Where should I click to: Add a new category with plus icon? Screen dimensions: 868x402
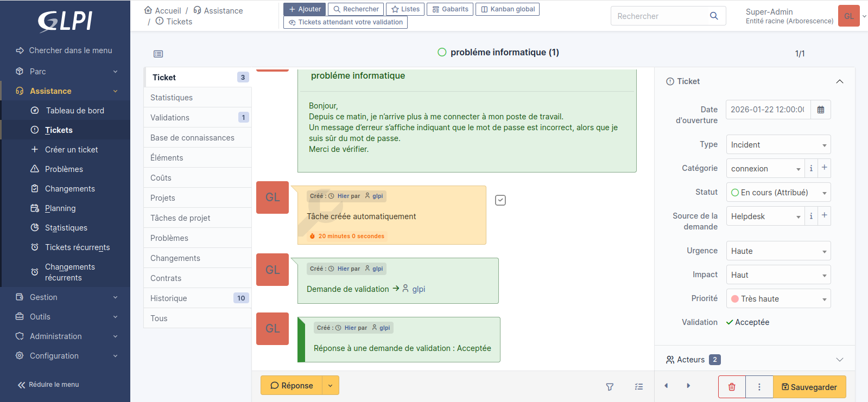tap(824, 168)
